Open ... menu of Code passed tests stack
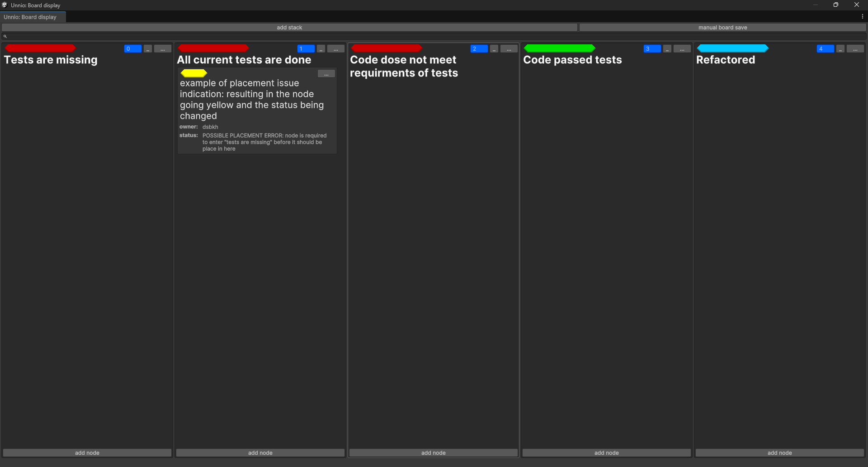The image size is (868, 467). (x=682, y=49)
